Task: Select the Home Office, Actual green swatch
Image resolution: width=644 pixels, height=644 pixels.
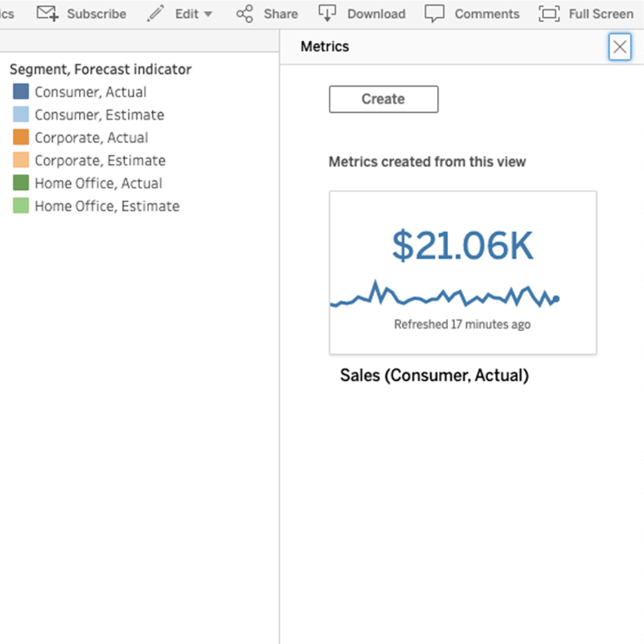Action: coord(21,183)
